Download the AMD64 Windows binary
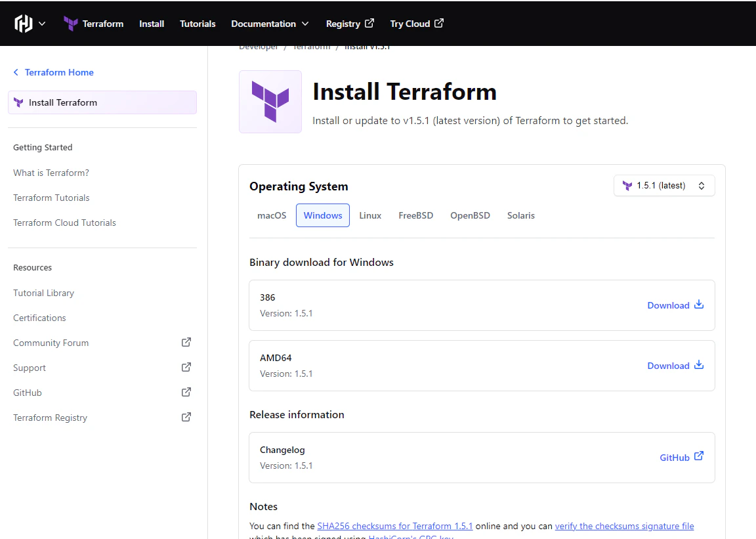The width and height of the screenshot is (756, 539). click(x=675, y=366)
